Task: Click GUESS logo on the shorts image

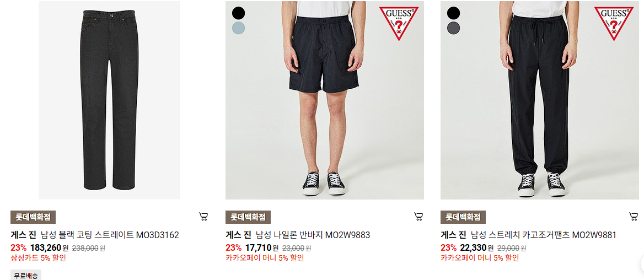Action: click(399, 23)
